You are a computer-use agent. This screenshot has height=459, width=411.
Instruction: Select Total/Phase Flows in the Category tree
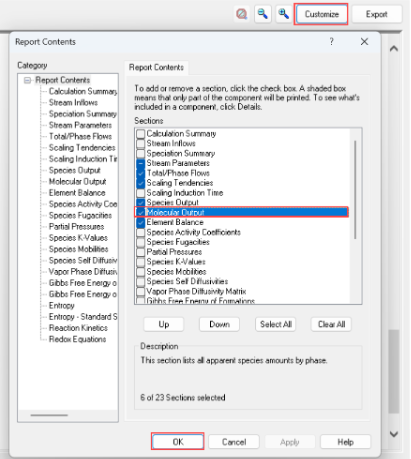pyautogui.click(x=80, y=136)
